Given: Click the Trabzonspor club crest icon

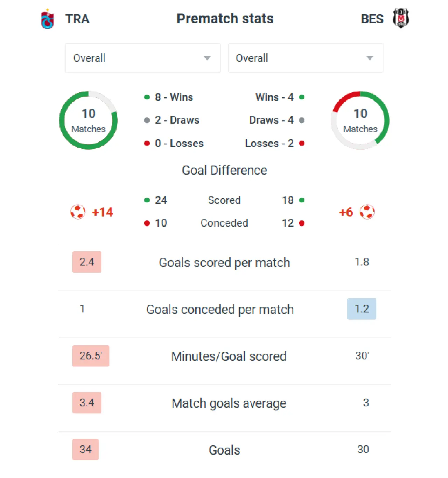Looking at the screenshot, I should (x=48, y=19).
